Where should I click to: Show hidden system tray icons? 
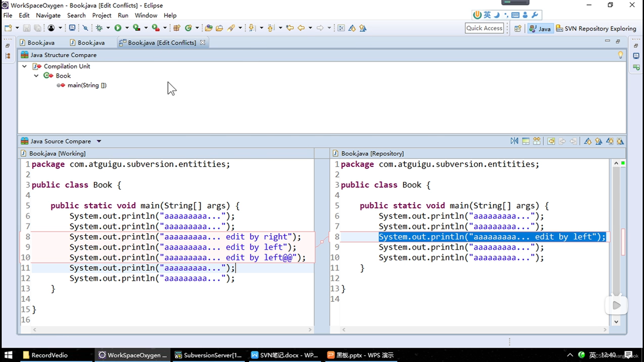point(570,355)
